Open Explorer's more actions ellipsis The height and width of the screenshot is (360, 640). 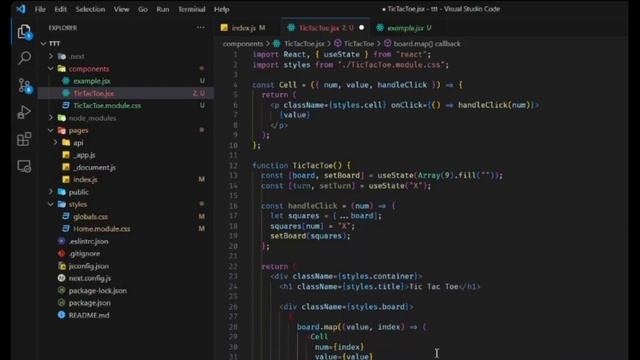point(200,28)
